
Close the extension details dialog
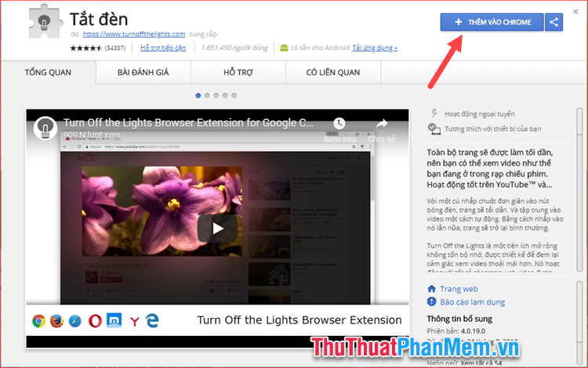pyautogui.click(x=575, y=12)
